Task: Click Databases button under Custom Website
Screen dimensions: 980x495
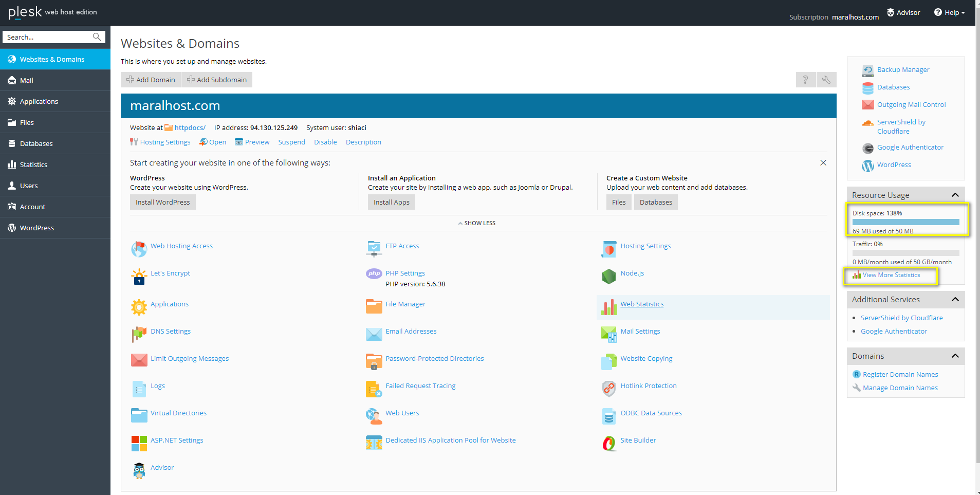Action: tap(656, 202)
